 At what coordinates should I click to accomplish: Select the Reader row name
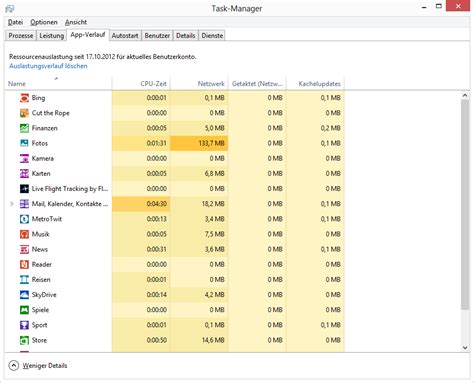42,265
